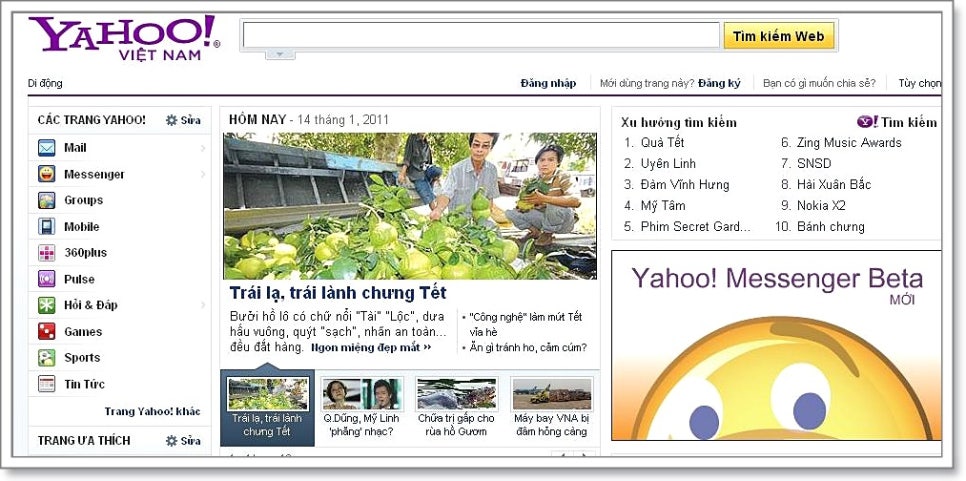Image resolution: width=966 pixels, height=481 pixels.
Task: Expand the Messenger row arrow
Action: click(x=203, y=174)
